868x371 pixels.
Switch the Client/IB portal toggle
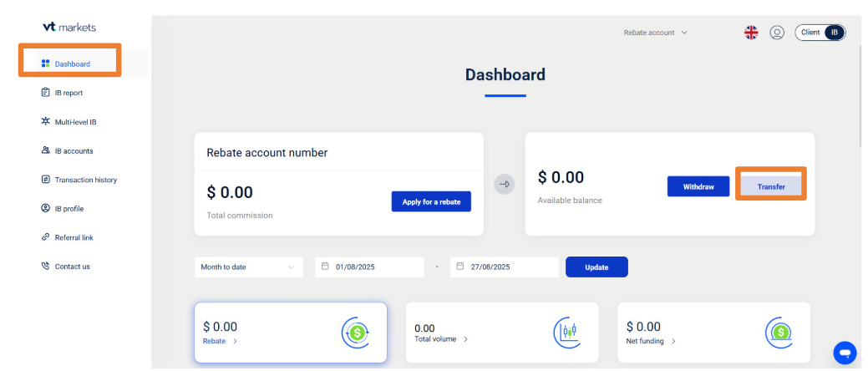820,33
